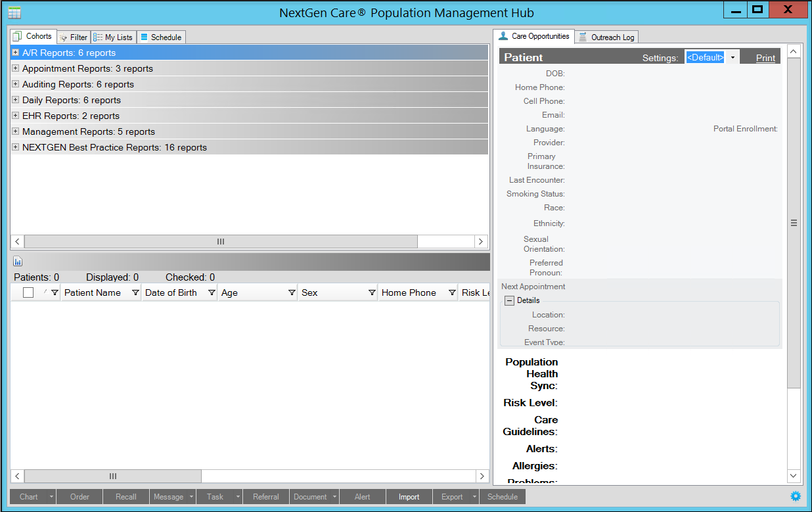The image size is (812, 512).
Task: Click the Order button
Action: point(80,497)
